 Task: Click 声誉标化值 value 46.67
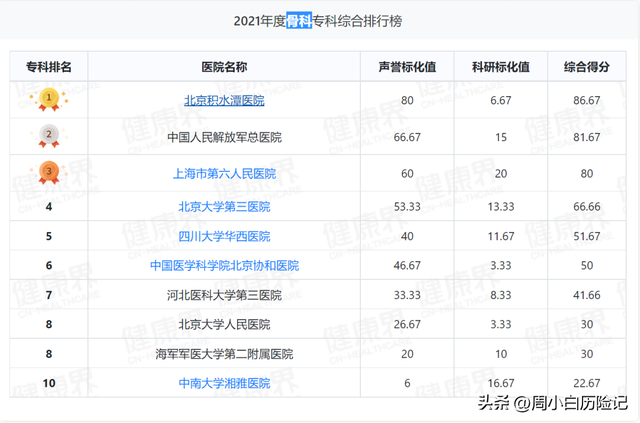(x=407, y=265)
